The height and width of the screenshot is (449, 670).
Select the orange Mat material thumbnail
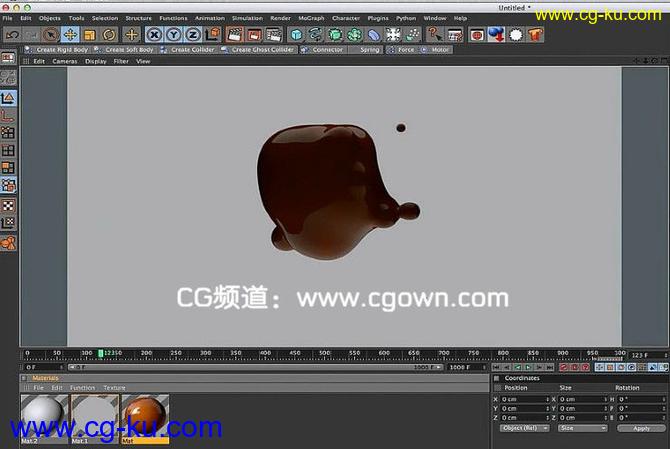tap(145, 419)
